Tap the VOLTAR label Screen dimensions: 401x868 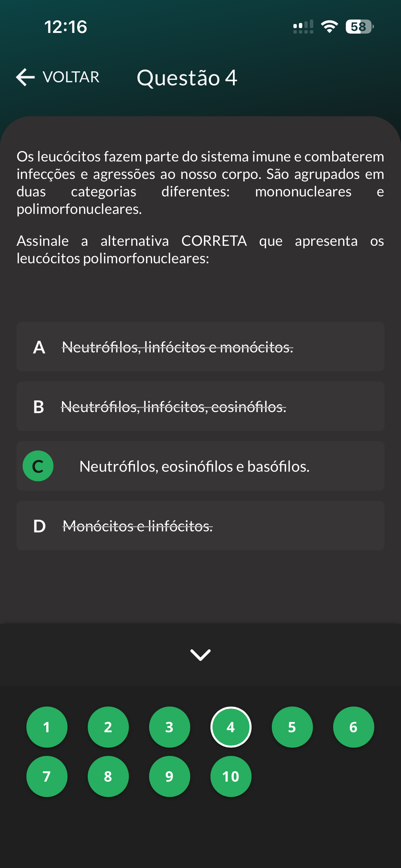pos(71,77)
